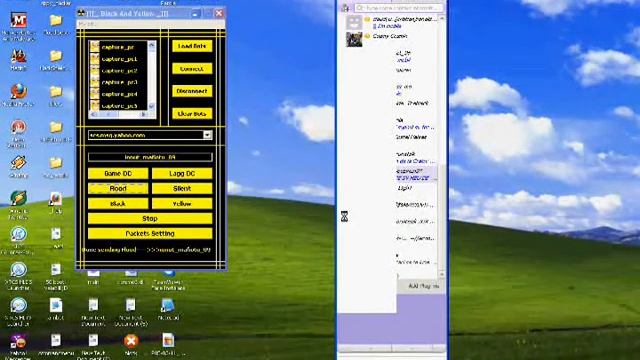Click the Disconnect button
The image size is (640, 360).
tap(192, 91)
